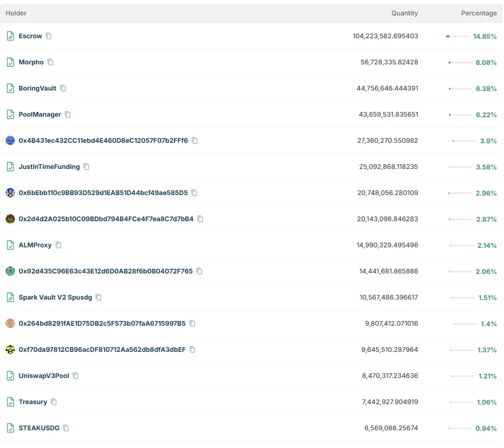
Task: Click the Holder column header
Action: (x=16, y=13)
